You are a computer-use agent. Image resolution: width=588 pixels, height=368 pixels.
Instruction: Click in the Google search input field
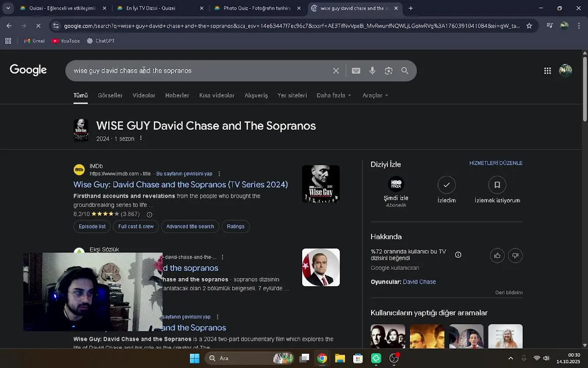(x=201, y=71)
